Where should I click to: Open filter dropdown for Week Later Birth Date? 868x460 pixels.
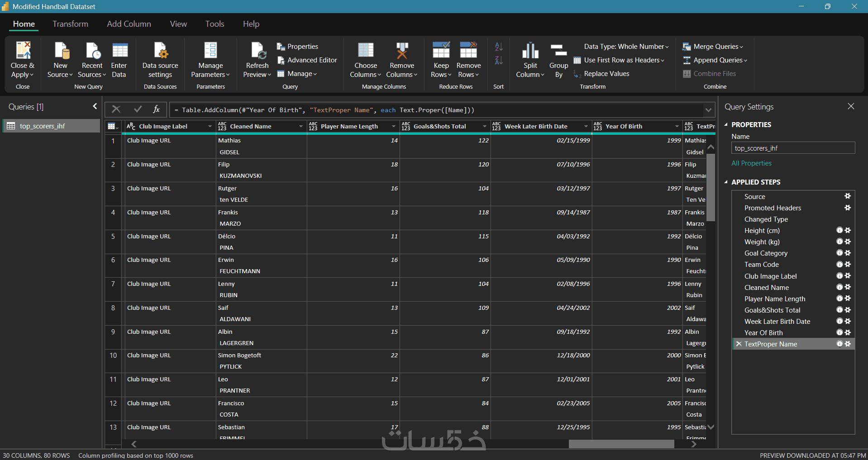(x=586, y=127)
